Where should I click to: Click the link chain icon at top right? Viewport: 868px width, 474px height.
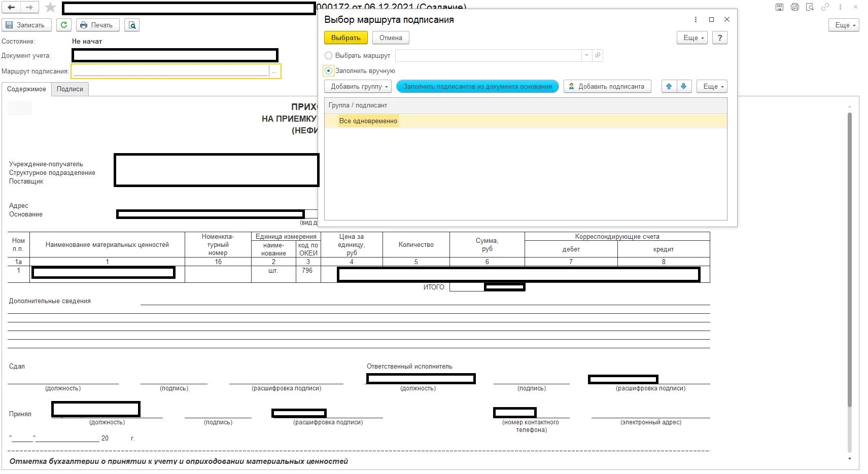pos(825,7)
